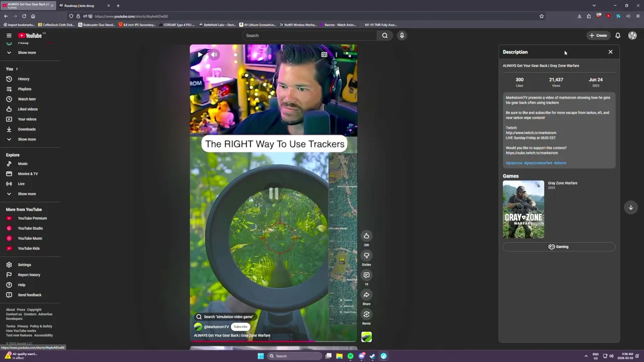Dislike the short
This screenshot has width=644, height=362.
tap(366, 255)
